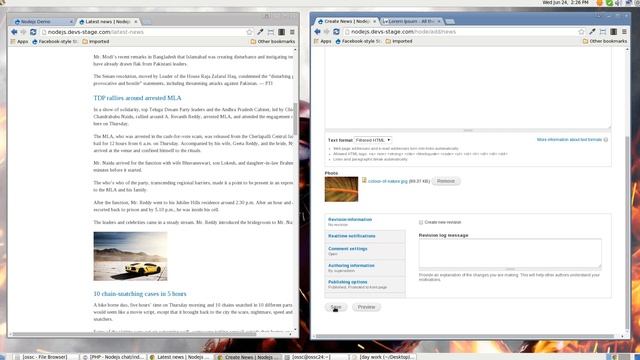The height and width of the screenshot is (360, 640).
Task: Click the Save button
Action: [x=336, y=307]
